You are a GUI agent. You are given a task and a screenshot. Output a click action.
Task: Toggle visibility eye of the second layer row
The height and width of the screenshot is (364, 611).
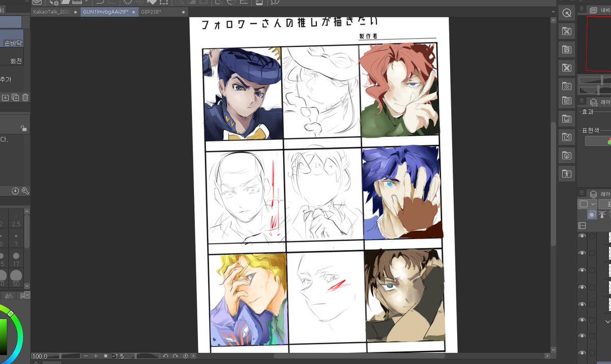point(582,253)
